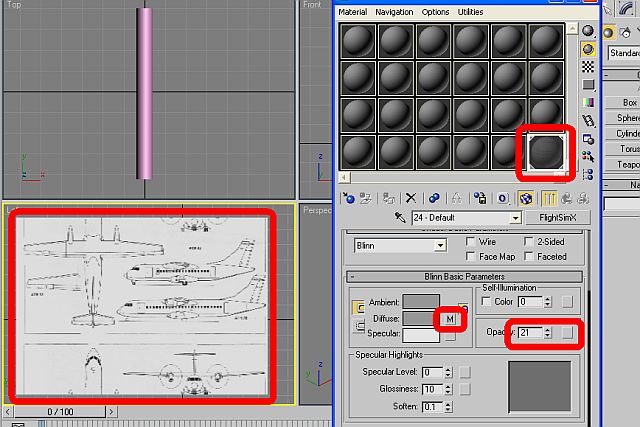
Task: Open the Utilities menu
Action: 470,12
